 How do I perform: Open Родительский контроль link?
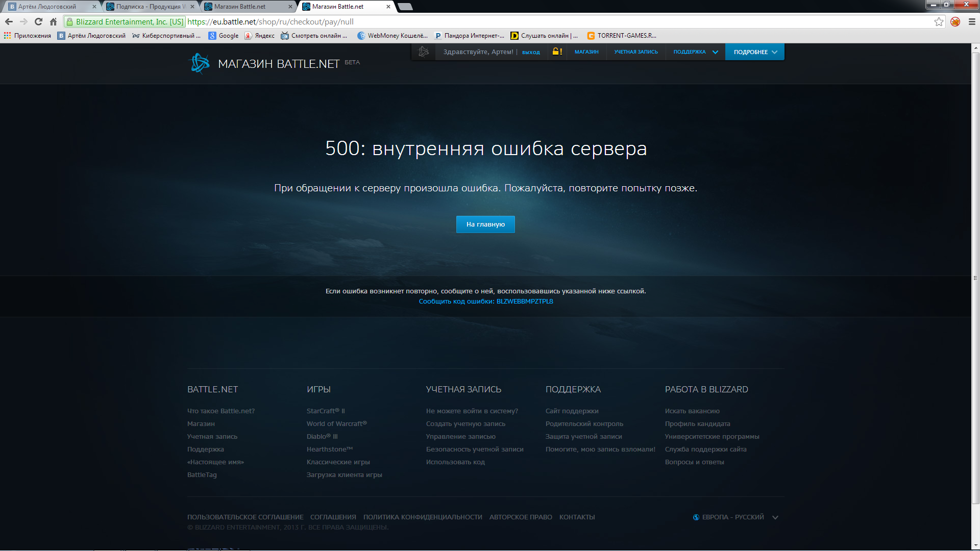[584, 424]
